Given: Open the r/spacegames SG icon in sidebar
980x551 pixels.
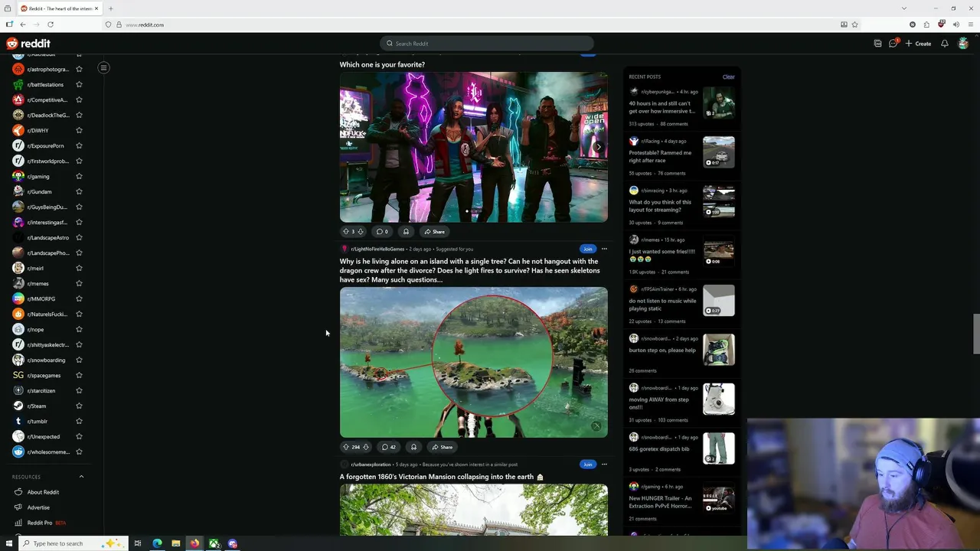Looking at the screenshot, I should (18, 375).
